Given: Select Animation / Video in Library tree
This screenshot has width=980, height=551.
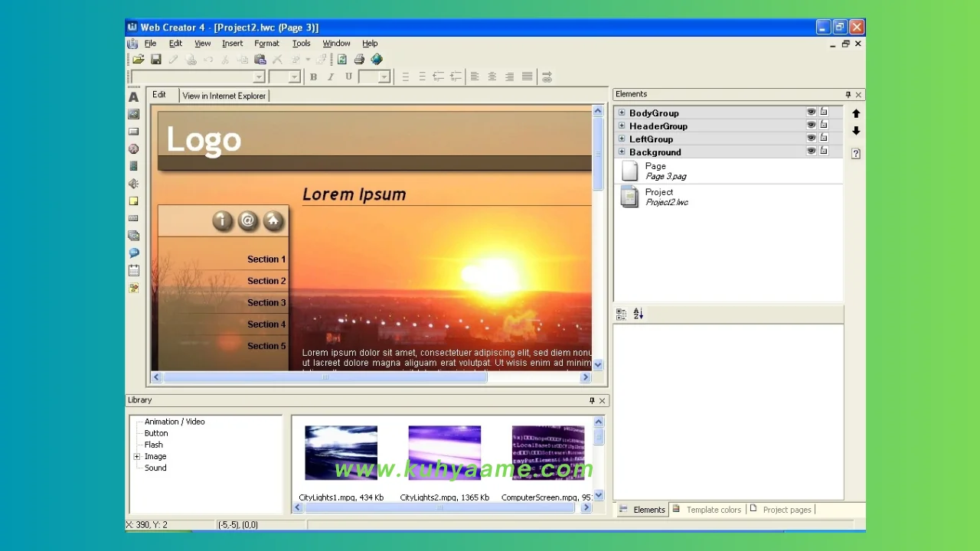Looking at the screenshot, I should click(175, 422).
